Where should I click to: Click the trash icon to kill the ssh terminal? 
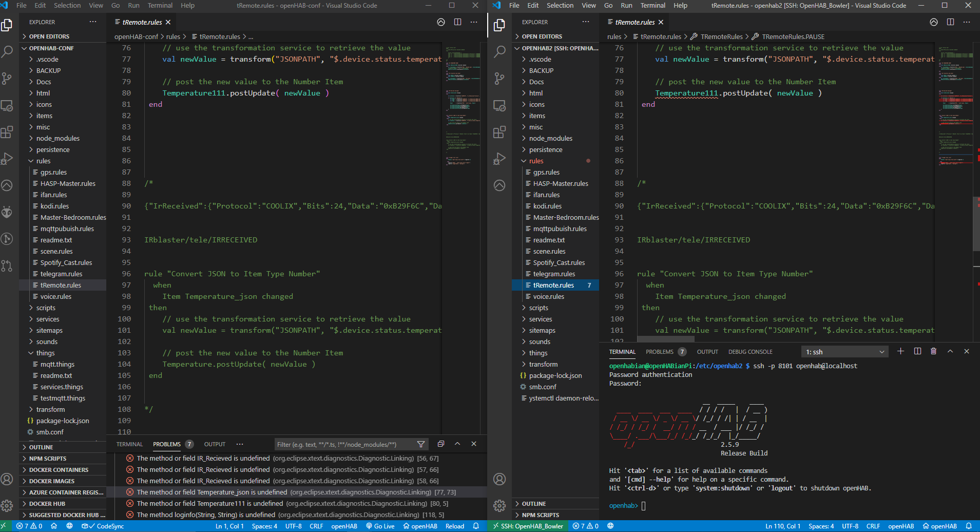933,351
